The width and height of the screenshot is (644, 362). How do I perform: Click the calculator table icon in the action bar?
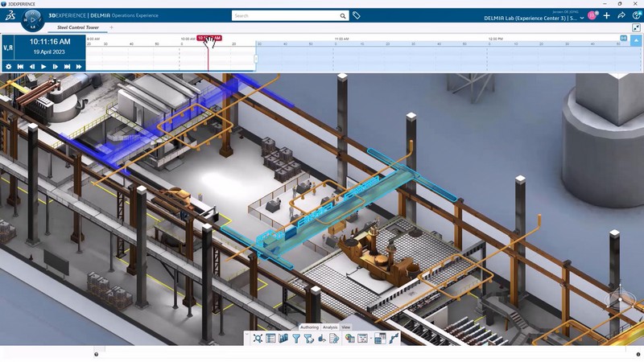pyautogui.click(x=380, y=339)
